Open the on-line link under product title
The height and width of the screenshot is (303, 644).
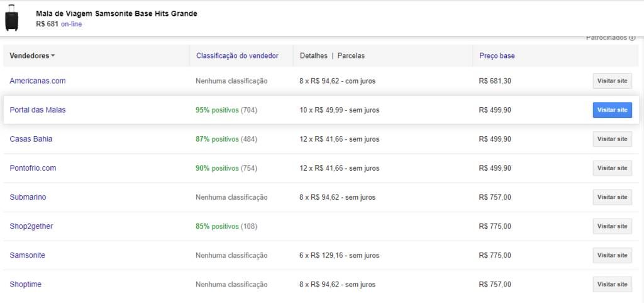point(72,25)
